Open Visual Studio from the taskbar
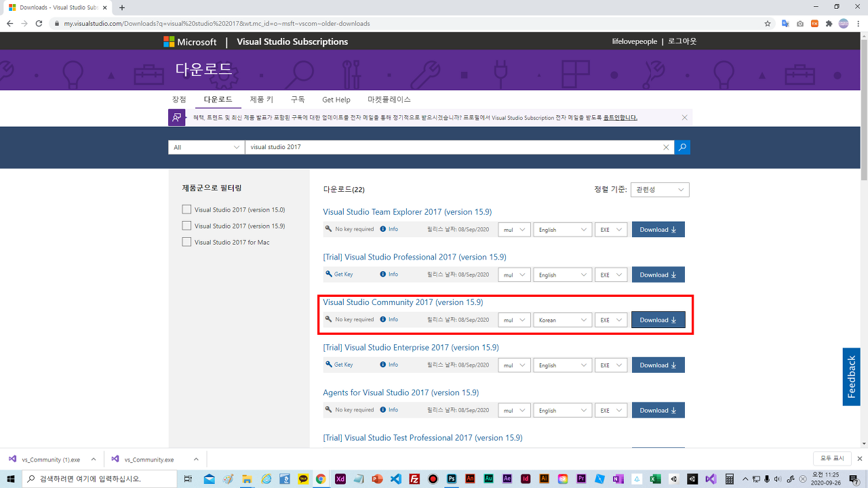 [x=711, y=479]
